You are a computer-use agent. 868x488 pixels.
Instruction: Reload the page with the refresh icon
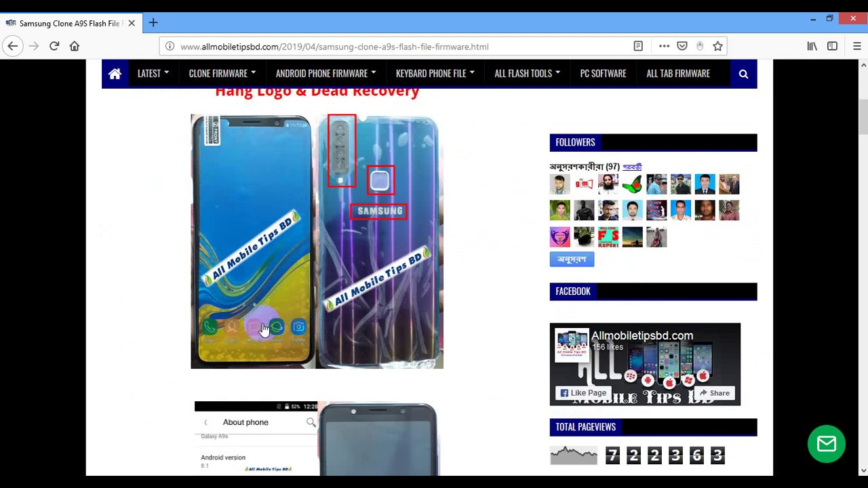(x=54, y=46)
